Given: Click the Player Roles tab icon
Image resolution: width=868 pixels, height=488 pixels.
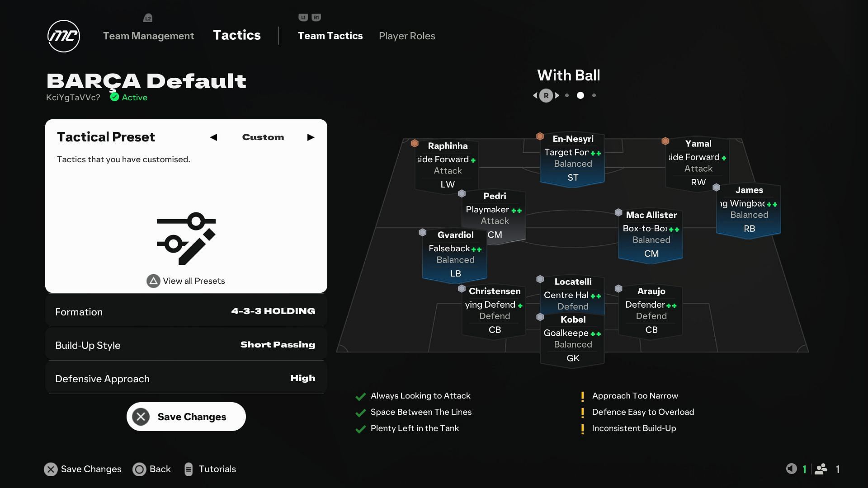Looking at the screenshot, I should pyautogui.click(x=407, y=36).
